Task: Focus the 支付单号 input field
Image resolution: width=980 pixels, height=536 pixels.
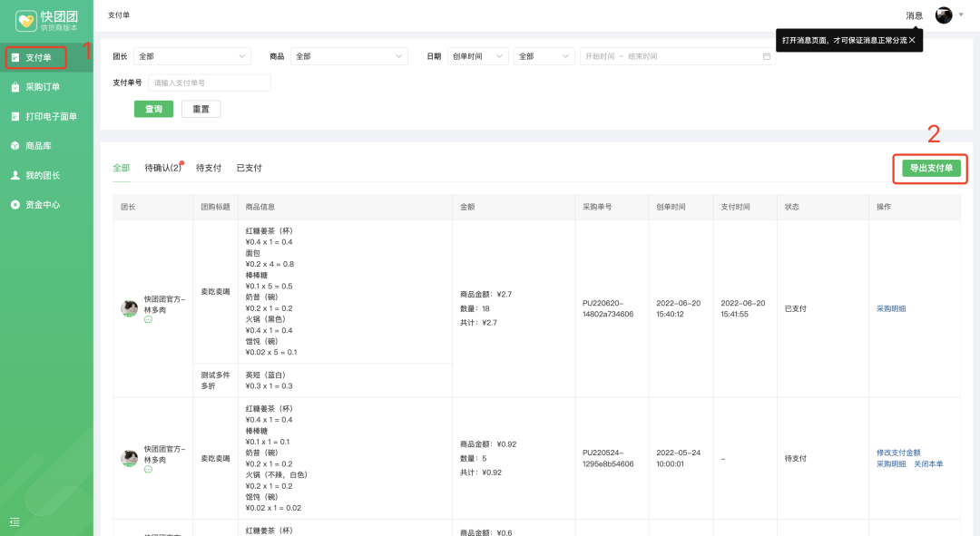Action: (209, 83)
